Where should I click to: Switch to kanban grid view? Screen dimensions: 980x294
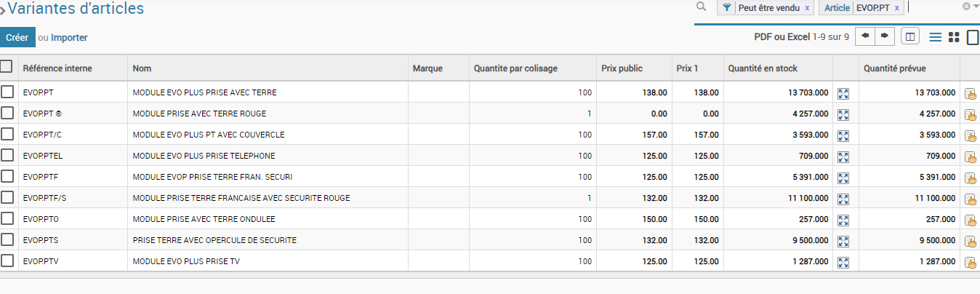point(955,37)
